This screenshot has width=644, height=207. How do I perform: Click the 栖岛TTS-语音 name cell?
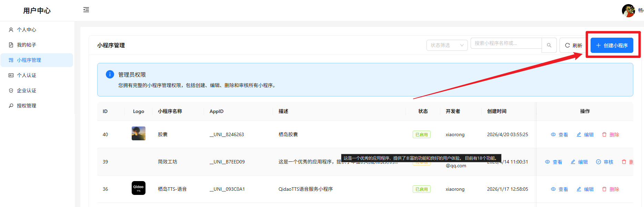(172, 189)
